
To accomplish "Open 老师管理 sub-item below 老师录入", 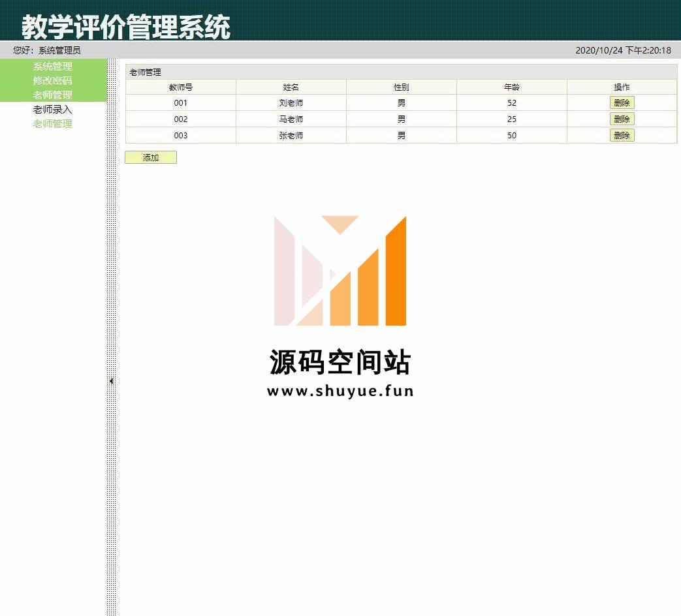I will point(52,124).
